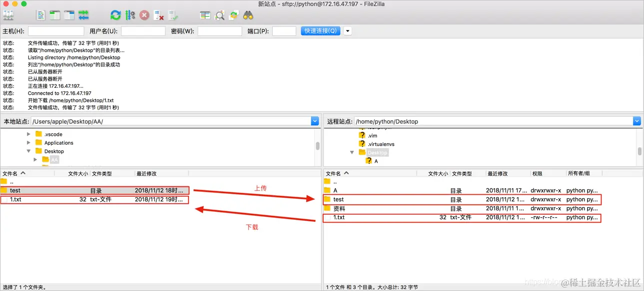
Task: Open quick connect history dropdown arrow
Action: tap(348, 31)
